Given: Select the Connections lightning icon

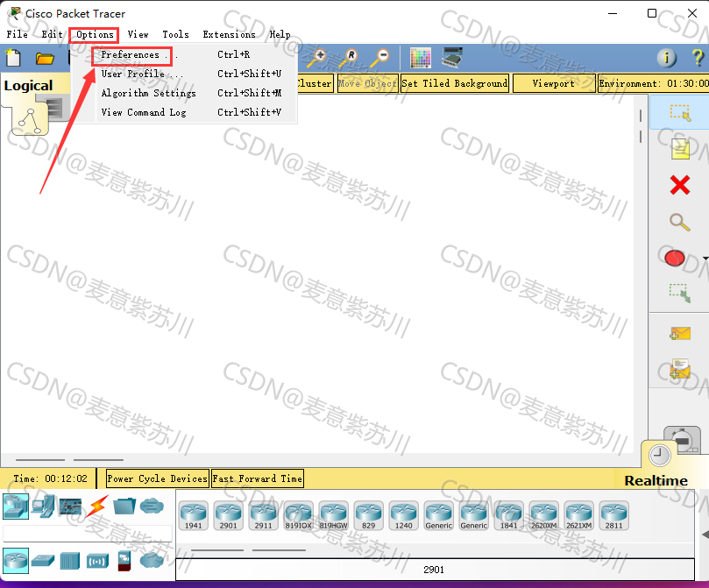Looking at the screenshot, I should (x=97, y=507).
